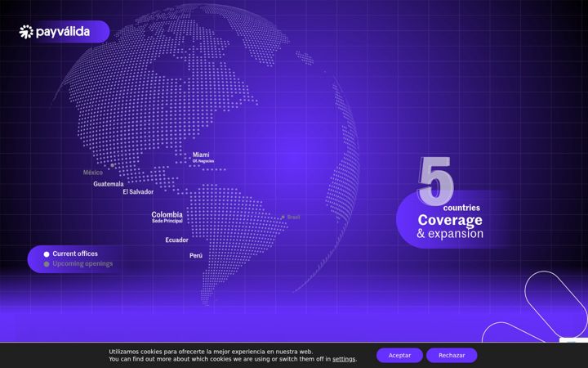Screen dimensions: 588x368
Task: Click the México label on the map
Action: click(92, 173)
